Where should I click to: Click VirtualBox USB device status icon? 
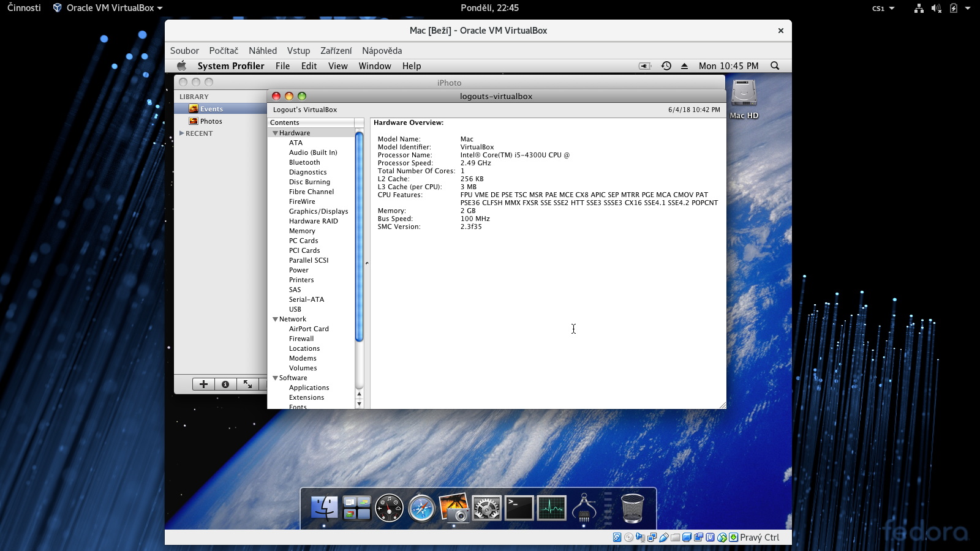[x=663, y=538]
